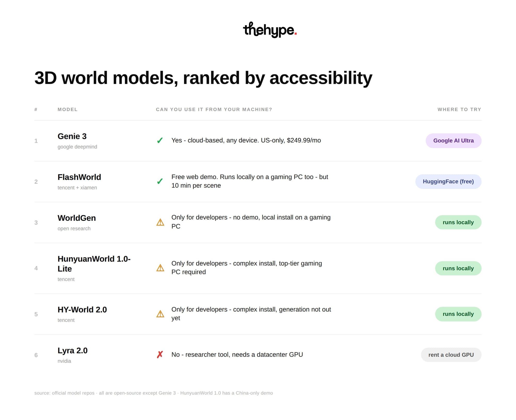Viewport: 516px width, 420px height.
Task: Click rank number 6 beside Lyra 2.0
Action: click(x=36, y=355)
